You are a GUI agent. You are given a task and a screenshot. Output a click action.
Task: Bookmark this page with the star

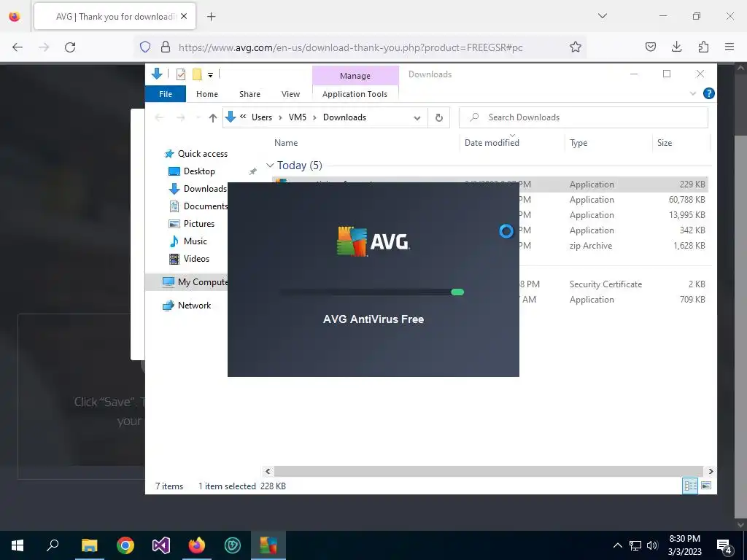pos(575,47)
